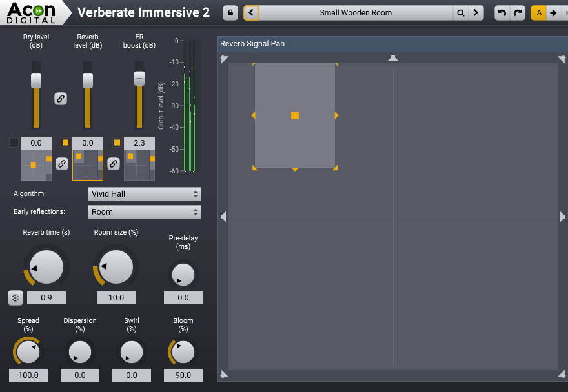This screenshot has width=568, height=392.
Task: Edit the Bloom value 90.0
Action: coord(183,375)
